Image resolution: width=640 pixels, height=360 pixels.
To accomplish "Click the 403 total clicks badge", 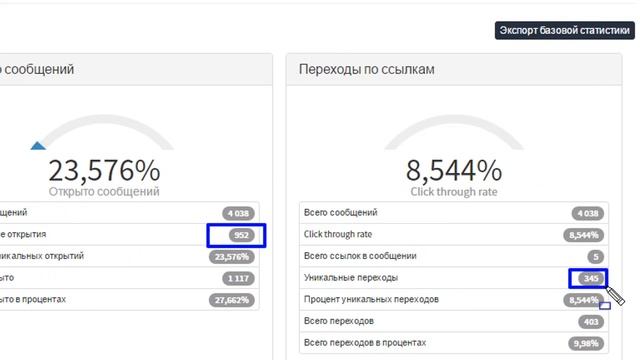I will click(591, 322).
